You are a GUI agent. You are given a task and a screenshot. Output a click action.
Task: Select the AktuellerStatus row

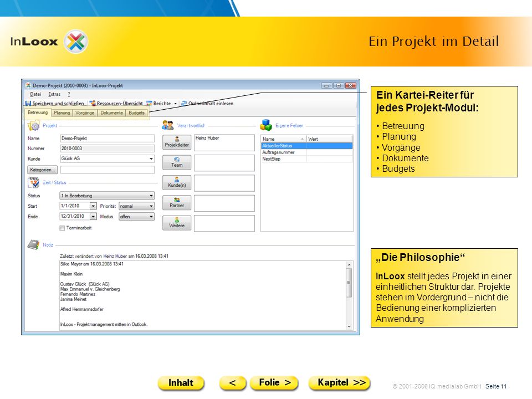pos(306,146)
